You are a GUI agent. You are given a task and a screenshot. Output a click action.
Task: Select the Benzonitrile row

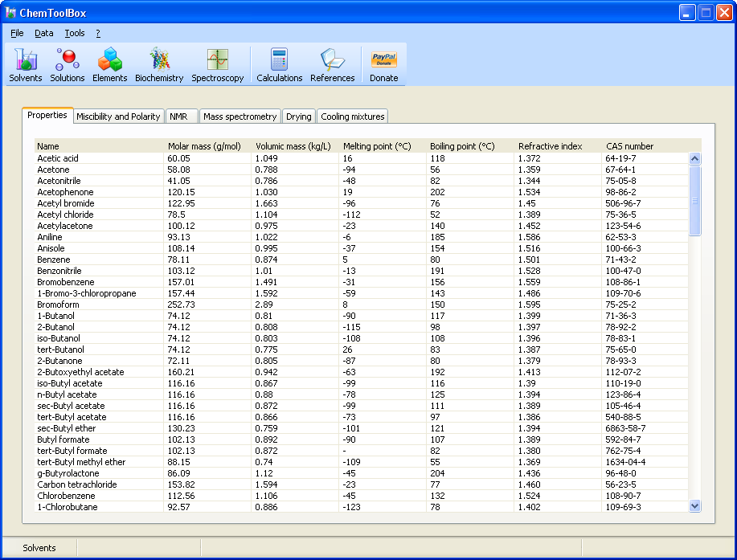pos(362,271)
